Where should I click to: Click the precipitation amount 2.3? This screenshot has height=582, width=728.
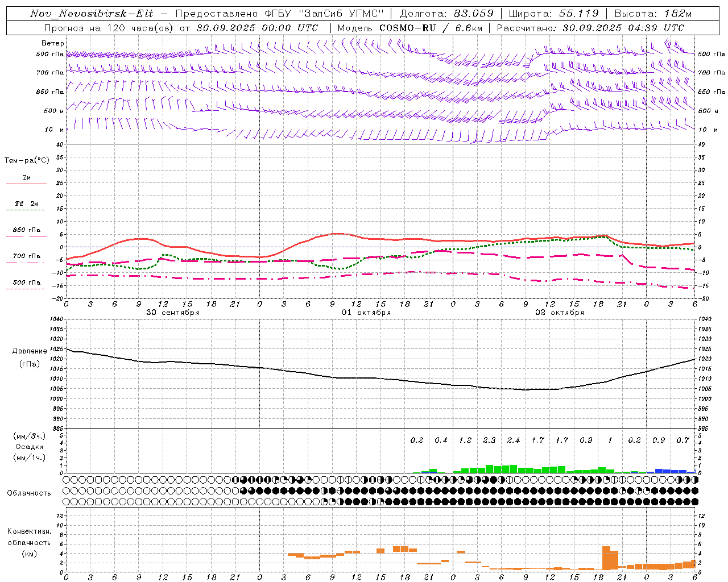489,440
